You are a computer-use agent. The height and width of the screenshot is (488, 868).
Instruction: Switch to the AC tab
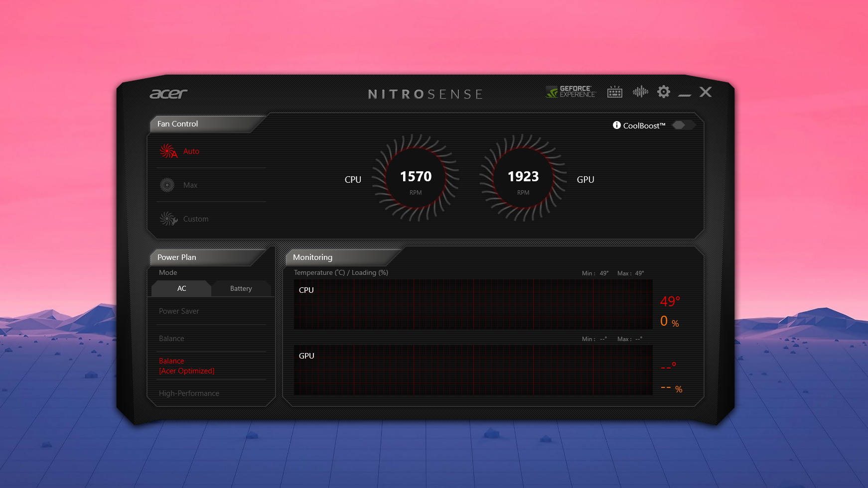181,288
